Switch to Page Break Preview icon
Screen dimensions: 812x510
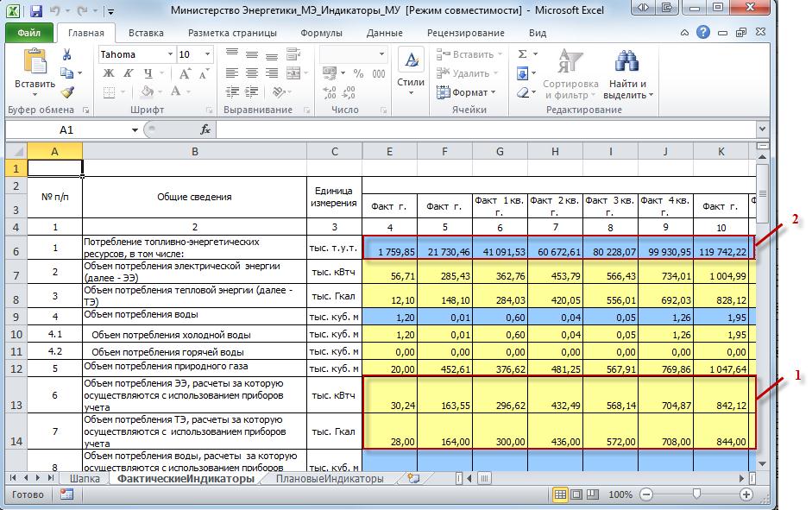[593, 494]
